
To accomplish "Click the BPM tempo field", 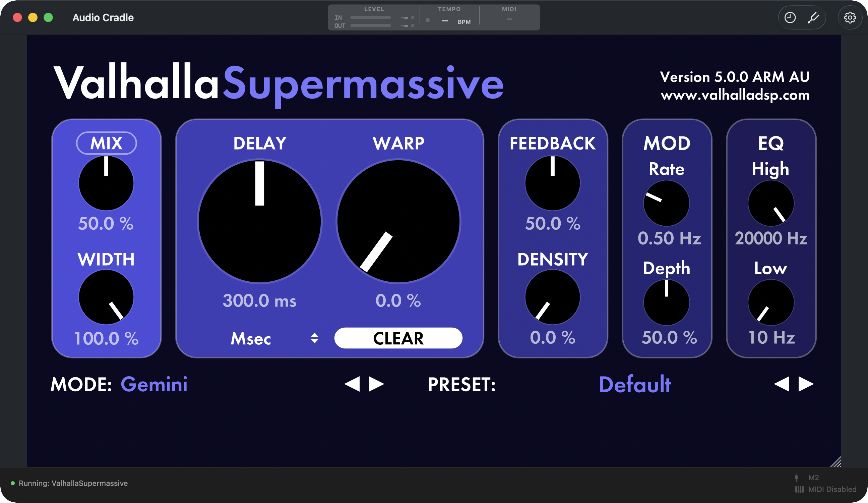I will point(457,21).
